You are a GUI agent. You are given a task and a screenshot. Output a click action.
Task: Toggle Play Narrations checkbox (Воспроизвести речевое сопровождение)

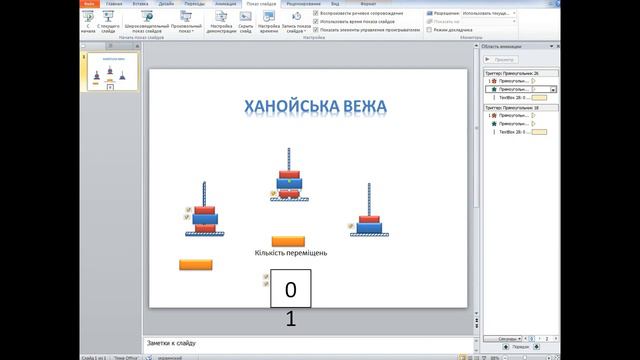point(316,13)
